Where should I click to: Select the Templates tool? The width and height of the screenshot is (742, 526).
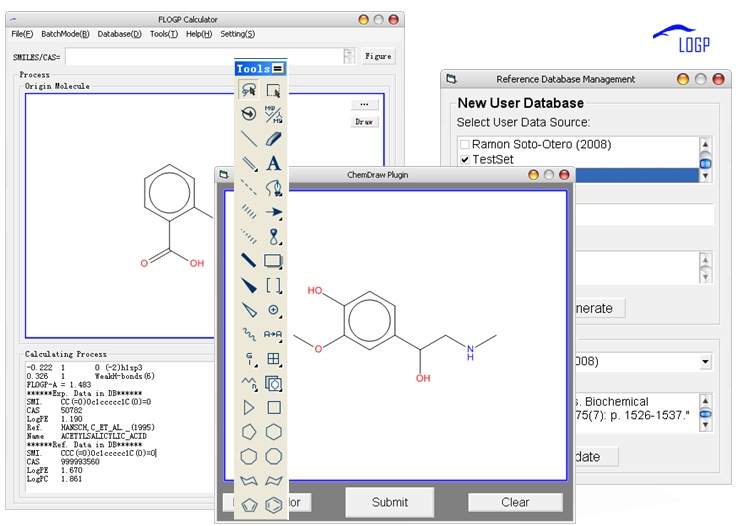coord(274,383)
